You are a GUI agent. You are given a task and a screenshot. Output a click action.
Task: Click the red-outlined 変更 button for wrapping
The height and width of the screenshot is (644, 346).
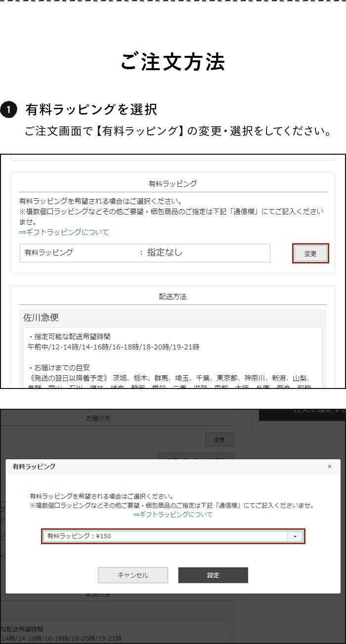tap(310, 254)
